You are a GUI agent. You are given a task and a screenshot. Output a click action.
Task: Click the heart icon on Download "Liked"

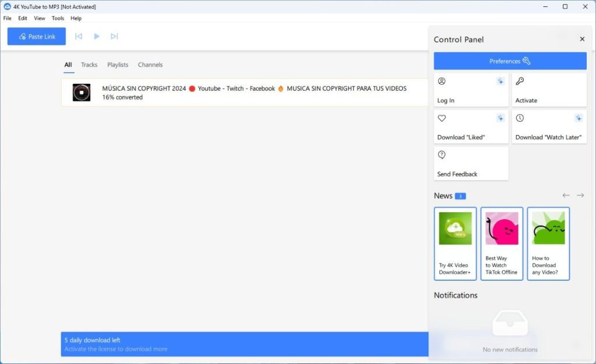pos(442,118)
